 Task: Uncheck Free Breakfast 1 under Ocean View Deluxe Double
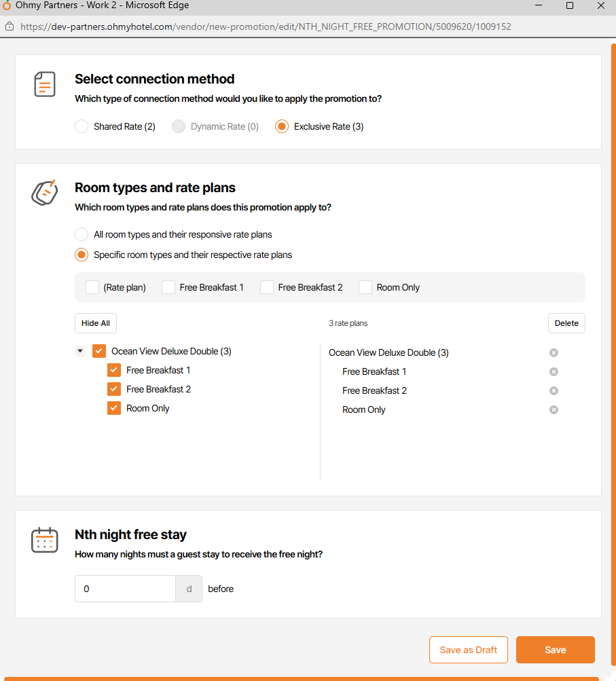114,370
